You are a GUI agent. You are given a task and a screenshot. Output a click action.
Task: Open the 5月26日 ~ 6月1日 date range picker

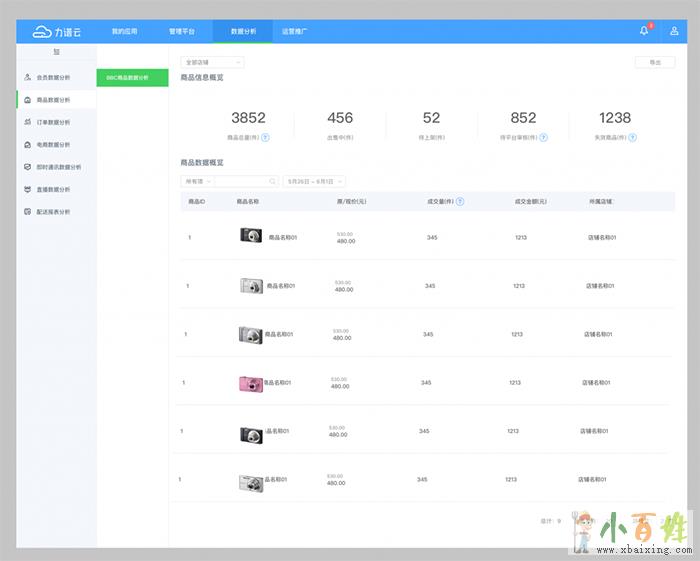(314, 181)
